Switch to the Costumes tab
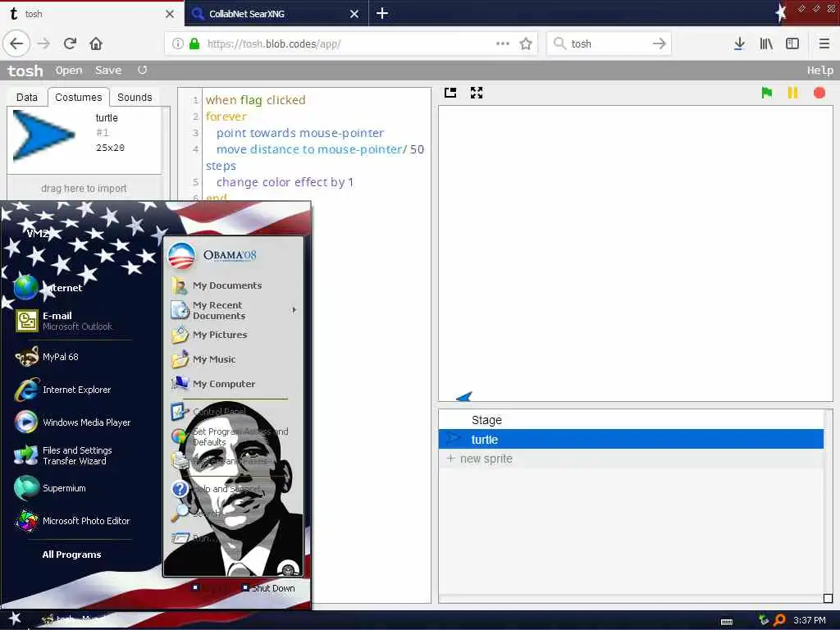840x630 pixels. (78, 97)
